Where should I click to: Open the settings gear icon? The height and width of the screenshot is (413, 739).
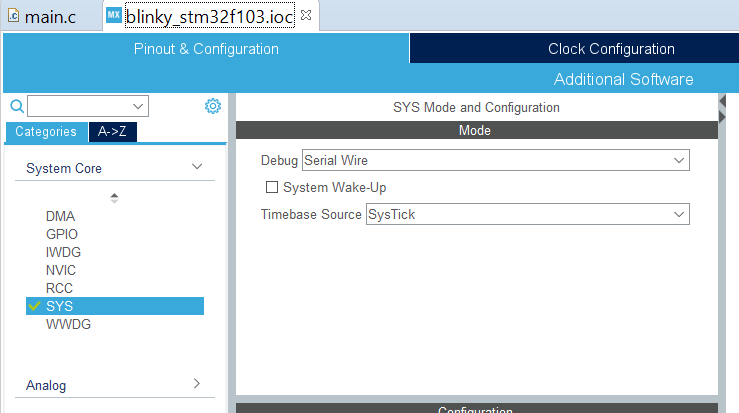coord(212,106)
